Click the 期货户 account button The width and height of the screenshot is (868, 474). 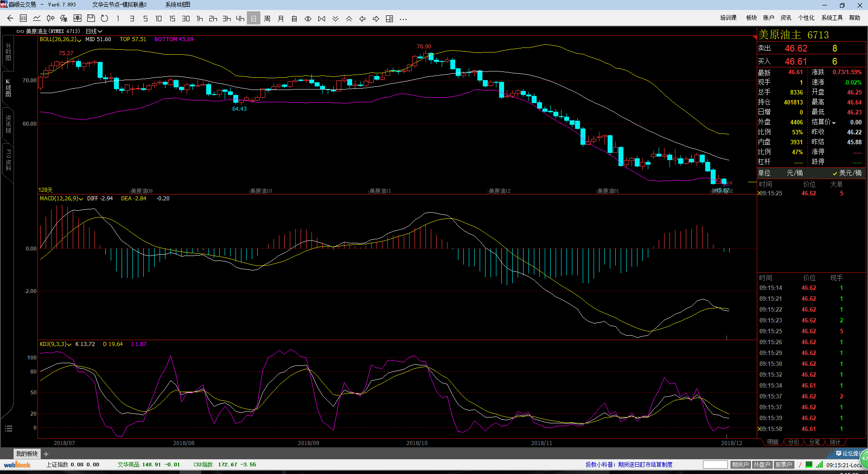coord(740,465)
